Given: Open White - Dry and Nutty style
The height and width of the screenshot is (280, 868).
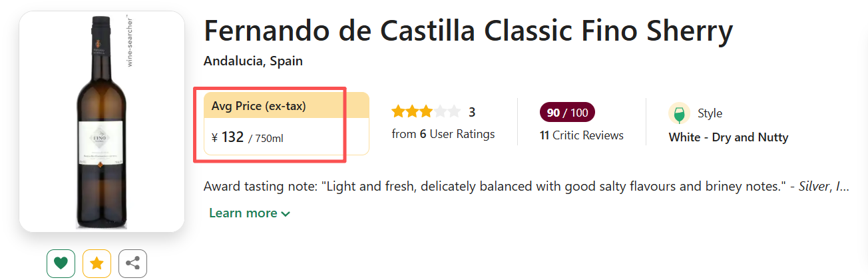Looking at the screenshot, I should tap(728, 137).
